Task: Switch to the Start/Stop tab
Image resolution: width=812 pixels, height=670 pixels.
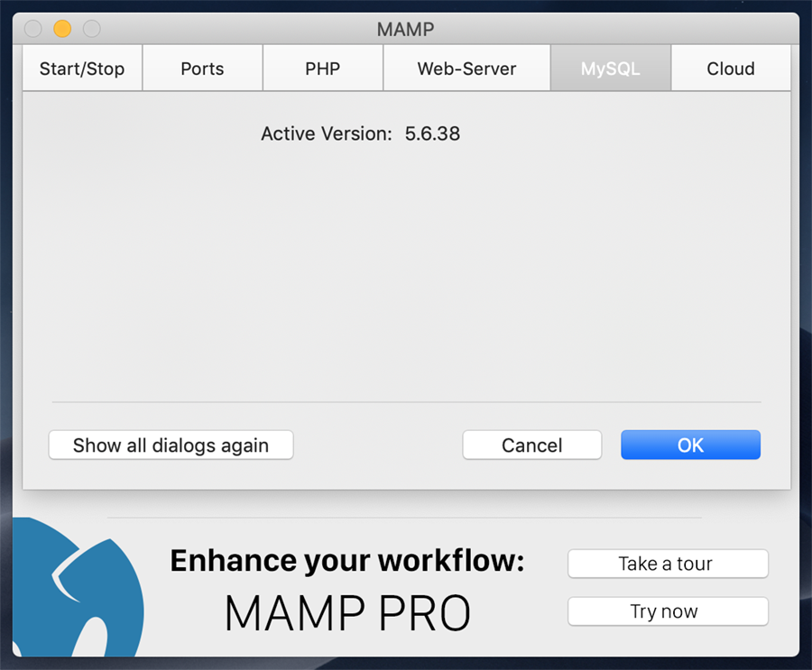Action: point(82,69)
